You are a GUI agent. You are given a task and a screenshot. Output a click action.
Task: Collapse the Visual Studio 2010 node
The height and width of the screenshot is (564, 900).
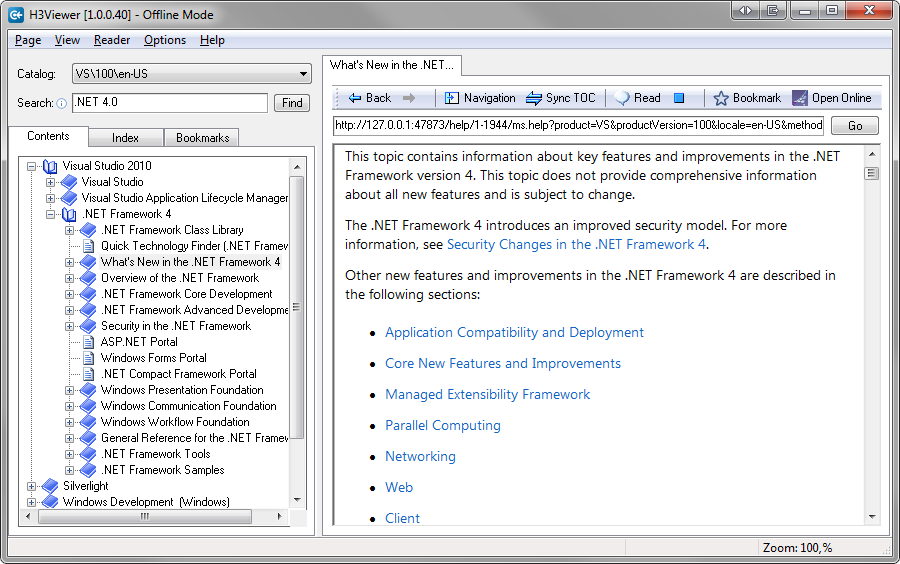point(32,166)
